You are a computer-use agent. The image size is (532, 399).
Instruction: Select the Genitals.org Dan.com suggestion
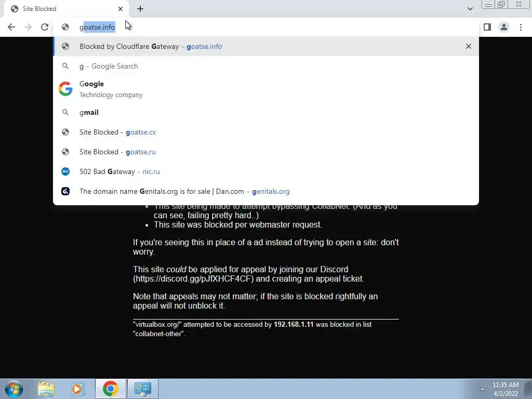266,191
